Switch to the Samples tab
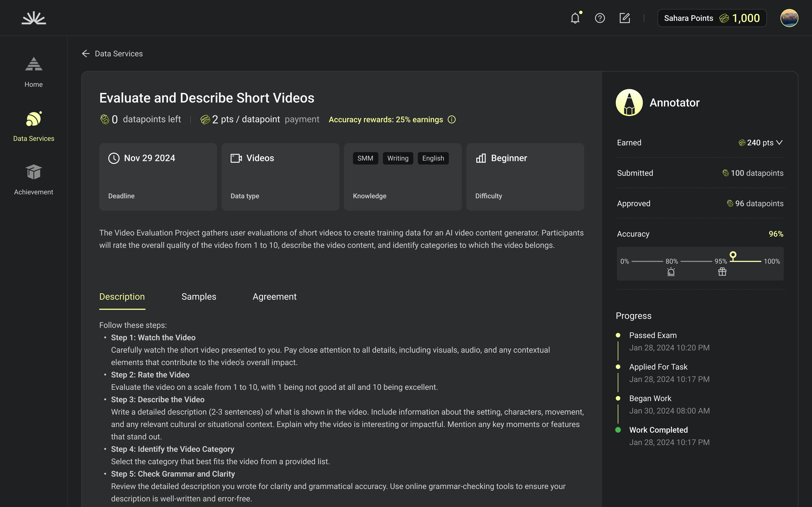This screenshot has height=507, width=812. (199, 297)
